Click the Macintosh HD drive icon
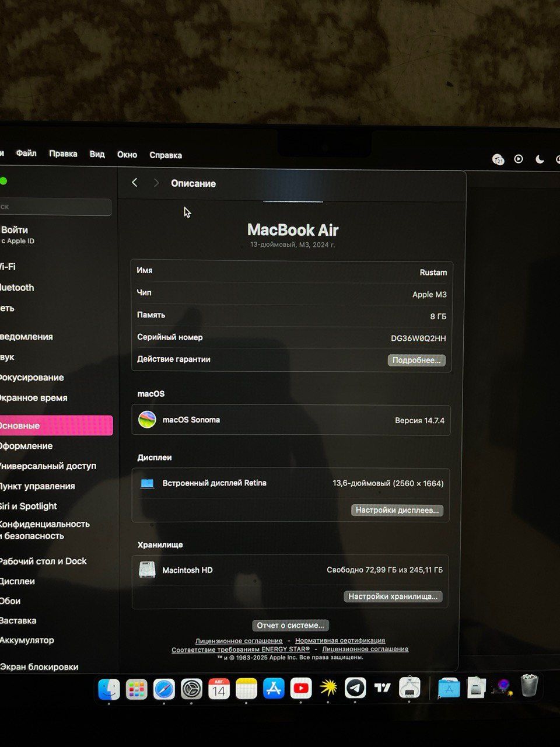Image resolution: width=560 pixels, height=747 pixels. tap(147, 570)
